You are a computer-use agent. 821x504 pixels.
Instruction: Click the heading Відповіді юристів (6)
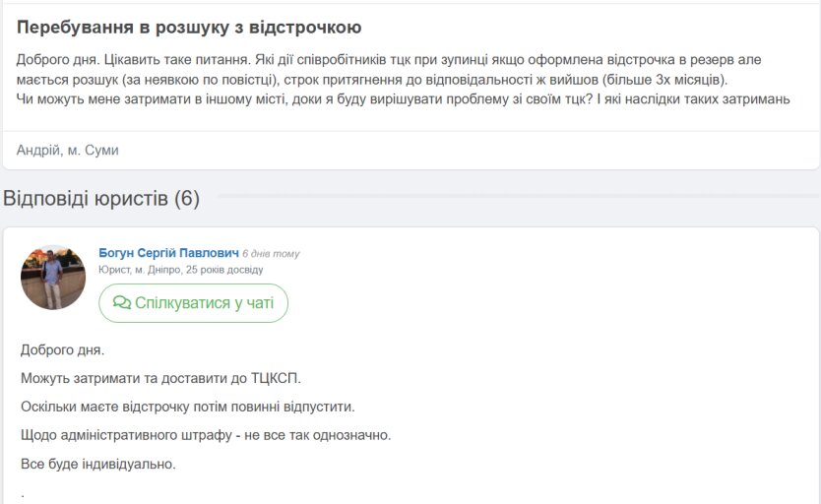pos(101,199)
